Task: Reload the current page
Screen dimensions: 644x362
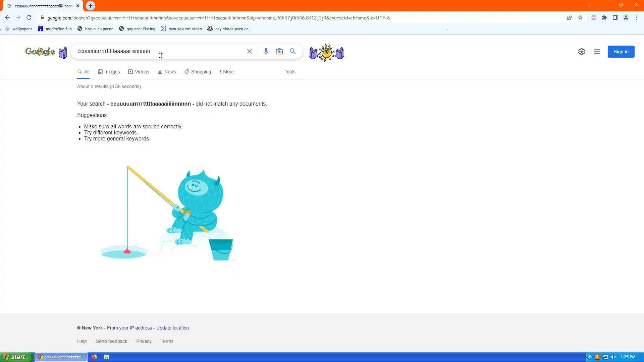Action: tap(29, 18)
